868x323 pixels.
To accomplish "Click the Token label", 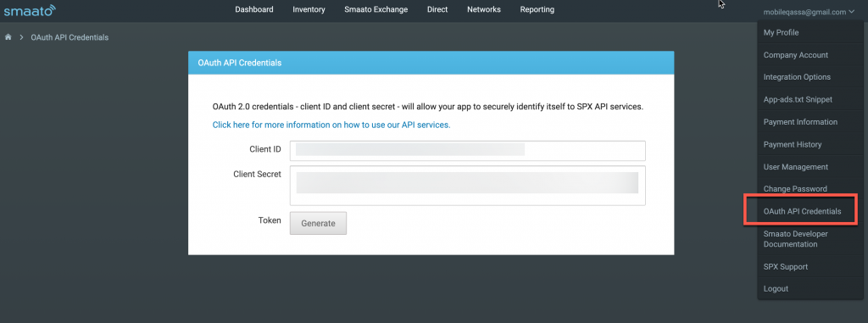I will click(x=270, y=220).
